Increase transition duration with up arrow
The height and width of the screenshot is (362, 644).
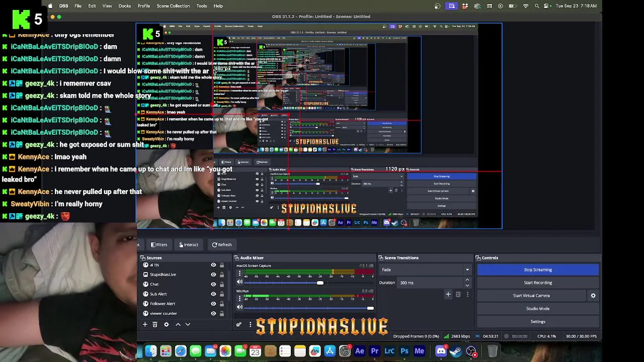[x=467, y=280]
